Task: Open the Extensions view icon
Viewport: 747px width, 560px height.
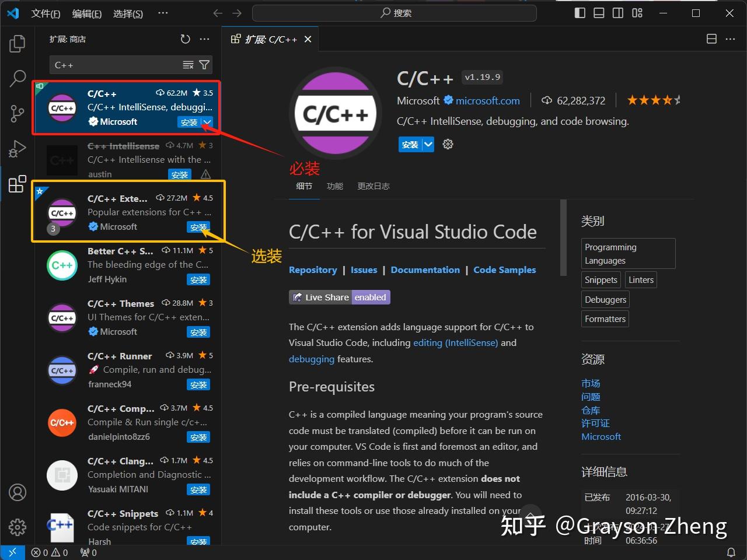Action: pos(18,184)
